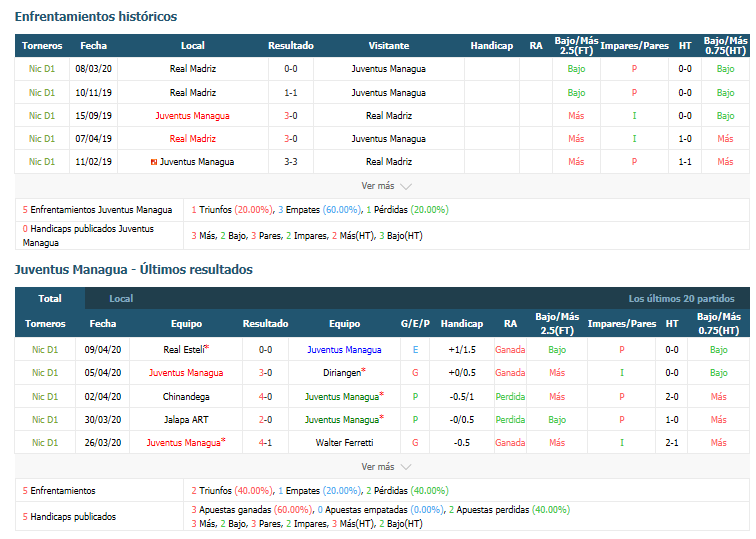The image size is (756, 539).
Task: Switch to the Total tab
Action: (50, 298)
